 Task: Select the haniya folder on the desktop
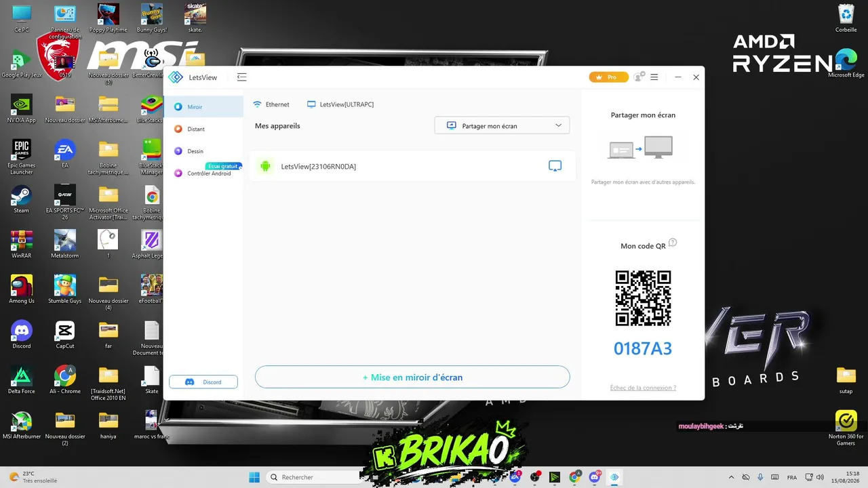pyautogui.click(x=108, y=426)
